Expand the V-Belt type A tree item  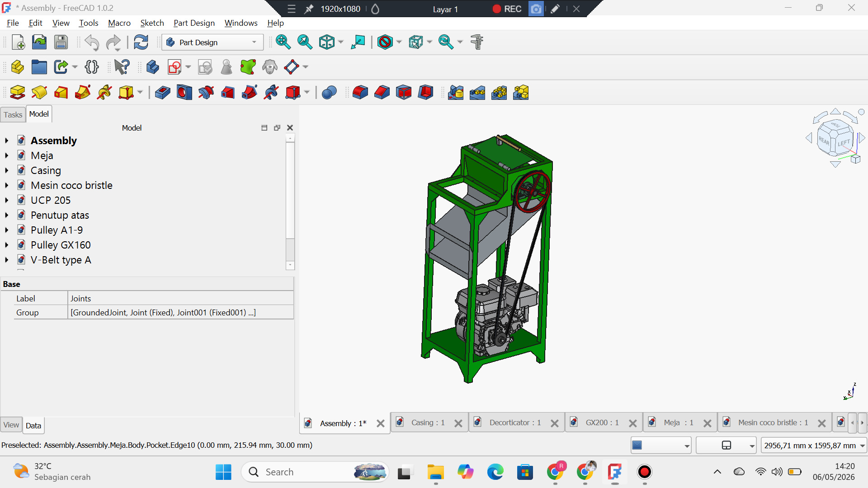pos(7,260)
